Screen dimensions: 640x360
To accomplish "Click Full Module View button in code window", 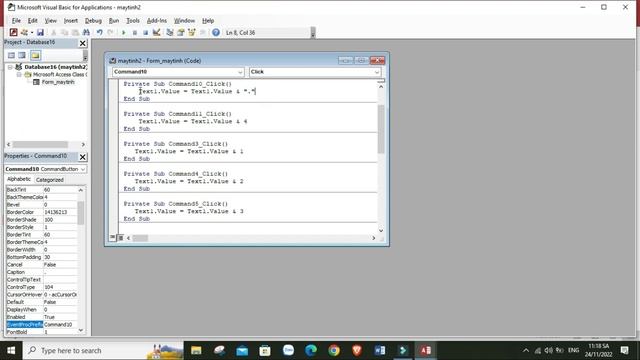I will point(120,238).
